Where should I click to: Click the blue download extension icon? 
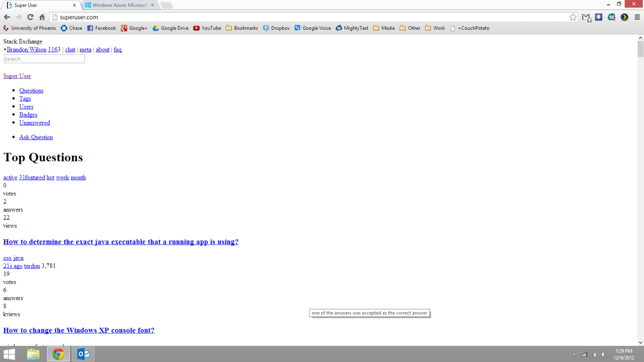pos(599,17)
